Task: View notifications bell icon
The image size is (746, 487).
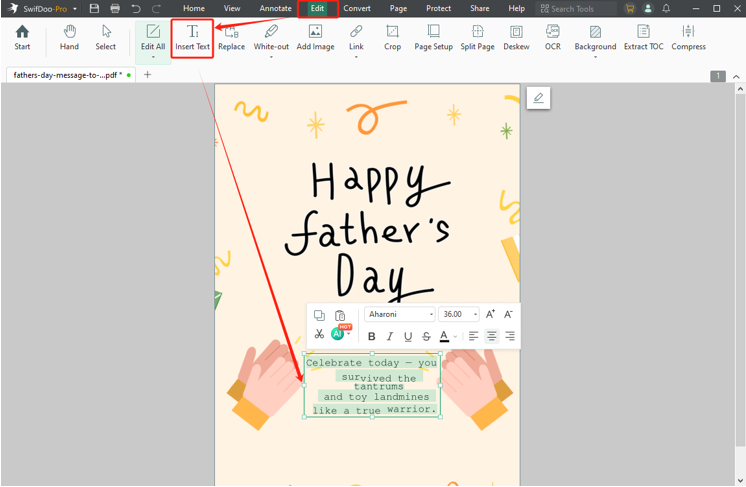Action: point(666,9)
